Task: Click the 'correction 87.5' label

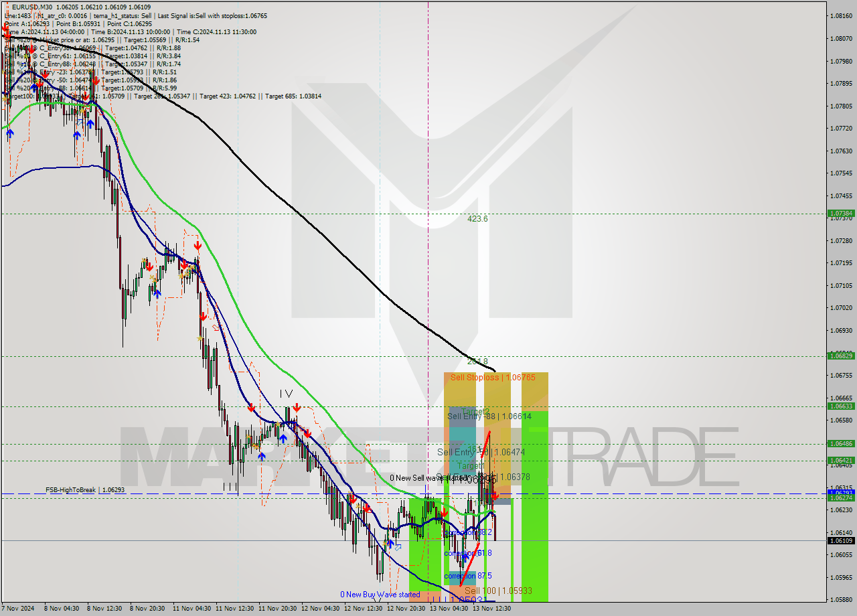Action: [468, 576]
